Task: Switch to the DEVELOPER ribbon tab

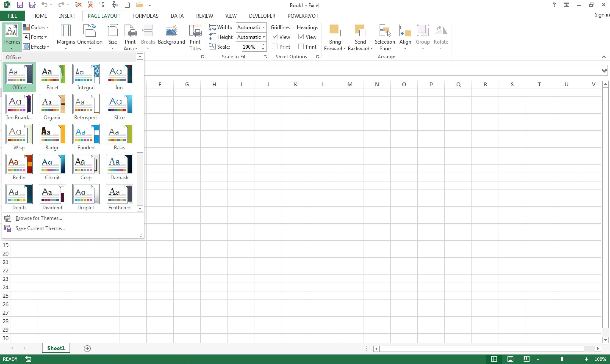Action: point(262,16)
